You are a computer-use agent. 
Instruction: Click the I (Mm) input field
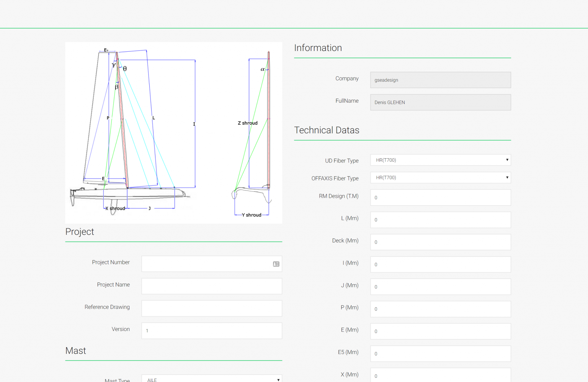(440, 264)
